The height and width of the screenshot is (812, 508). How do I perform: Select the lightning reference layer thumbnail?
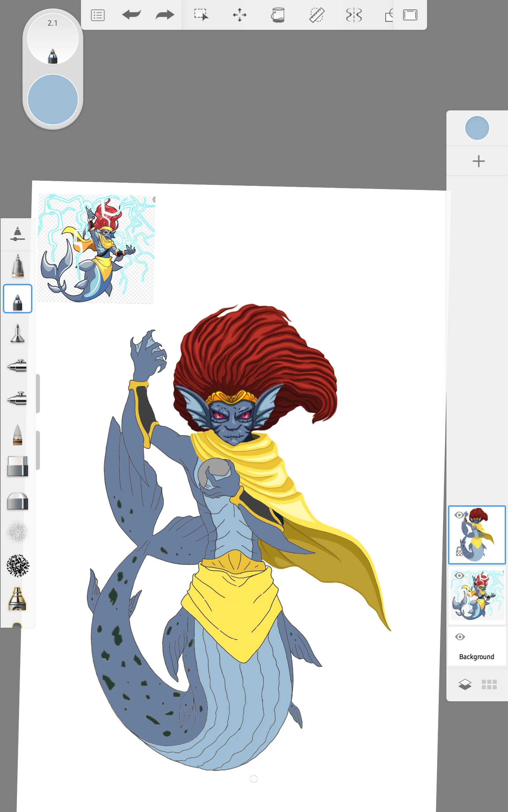click(x=477, y=596)
